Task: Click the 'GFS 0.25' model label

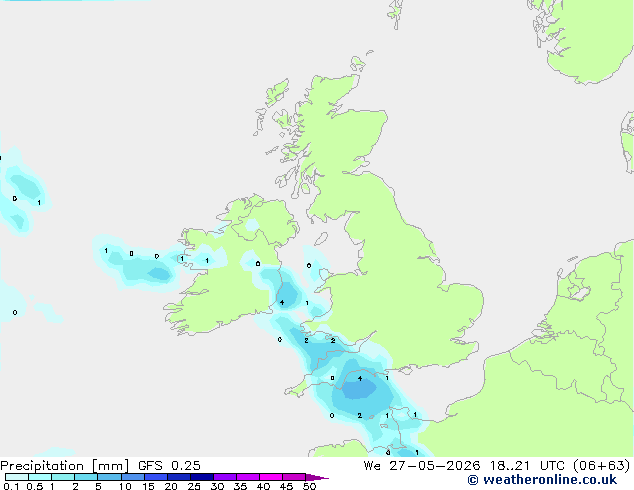Action: tap(169, 466)
